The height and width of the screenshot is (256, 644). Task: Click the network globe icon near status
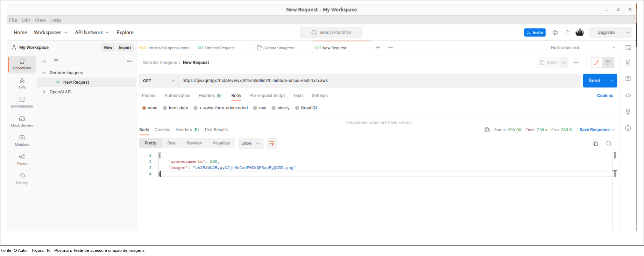[x=487, y=130]
